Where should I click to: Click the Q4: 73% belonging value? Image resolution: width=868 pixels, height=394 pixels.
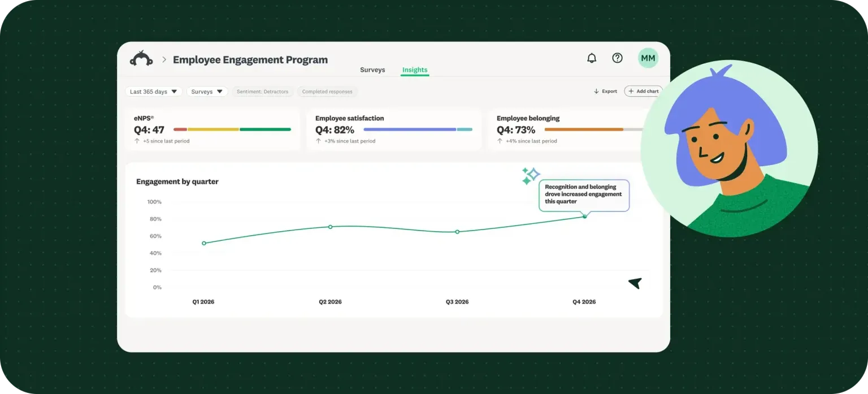point(516,129)
